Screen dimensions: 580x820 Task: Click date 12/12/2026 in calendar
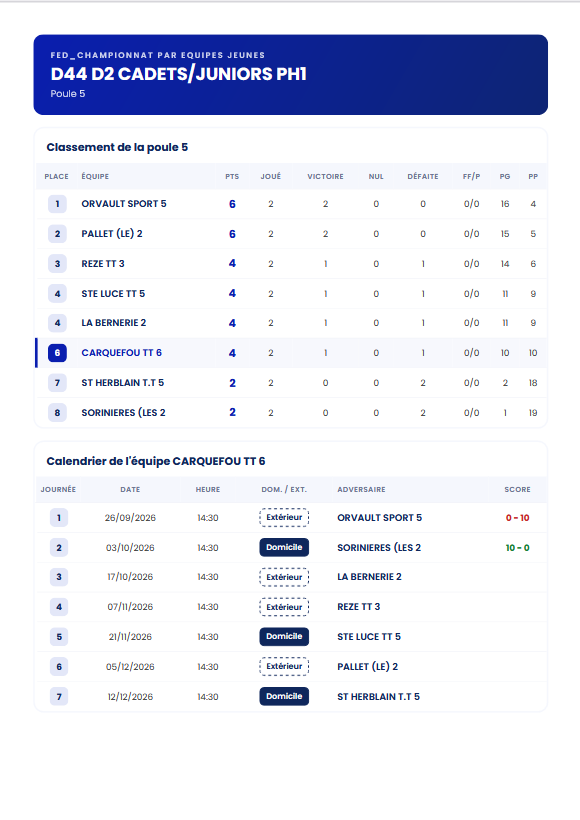coord(130,697)
